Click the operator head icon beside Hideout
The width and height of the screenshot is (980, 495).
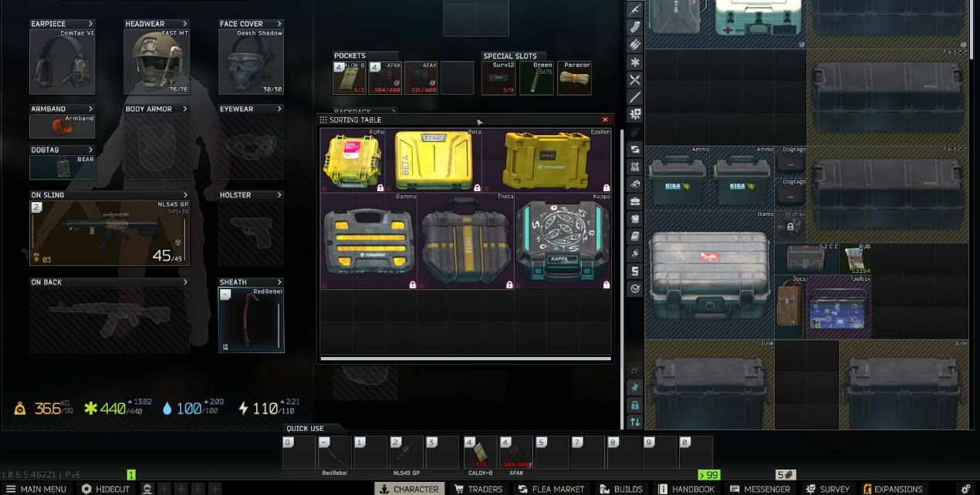click(147, 489)
